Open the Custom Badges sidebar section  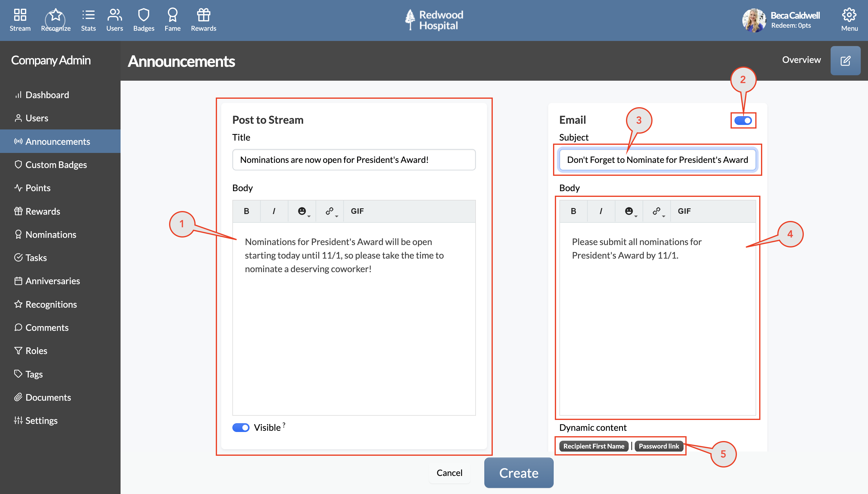(56, 165)
